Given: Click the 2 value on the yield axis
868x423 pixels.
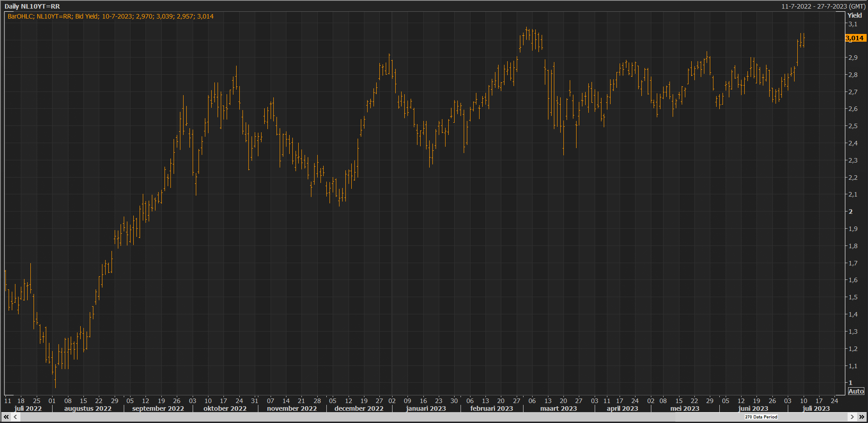Looking at the screenshot, I should tap(851, 211).
